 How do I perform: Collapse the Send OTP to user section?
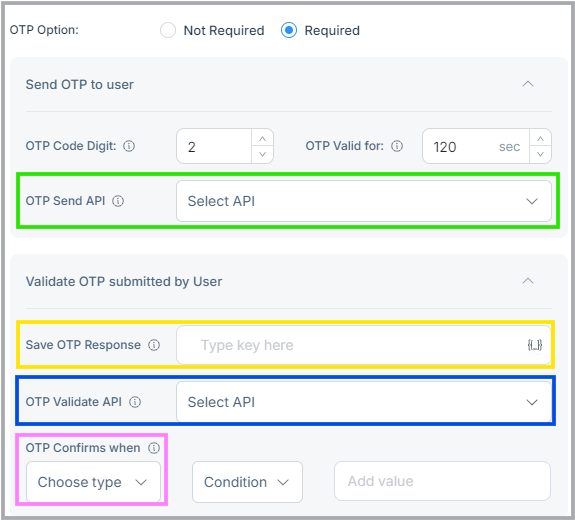point(528,84)
